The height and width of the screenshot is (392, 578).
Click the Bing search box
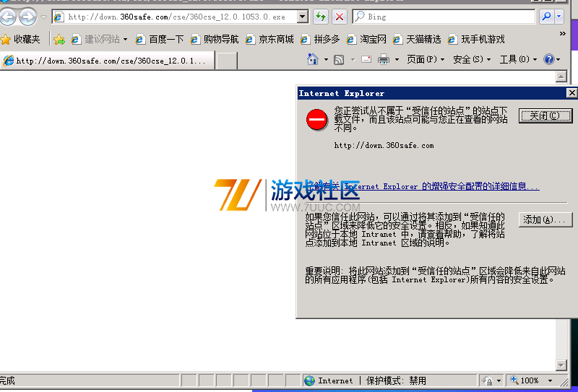tap(444, 17)
